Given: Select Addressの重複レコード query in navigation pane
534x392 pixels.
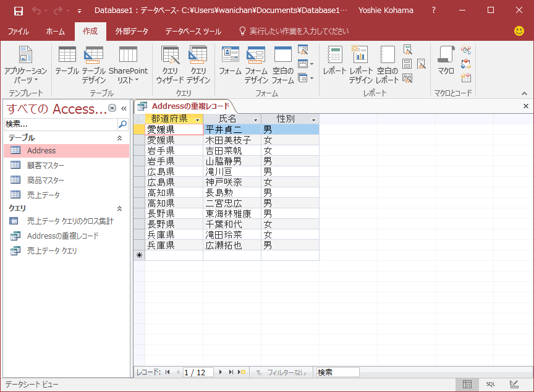Looking at the screenshot, I should pyautogui.click(x=67, y=236).
